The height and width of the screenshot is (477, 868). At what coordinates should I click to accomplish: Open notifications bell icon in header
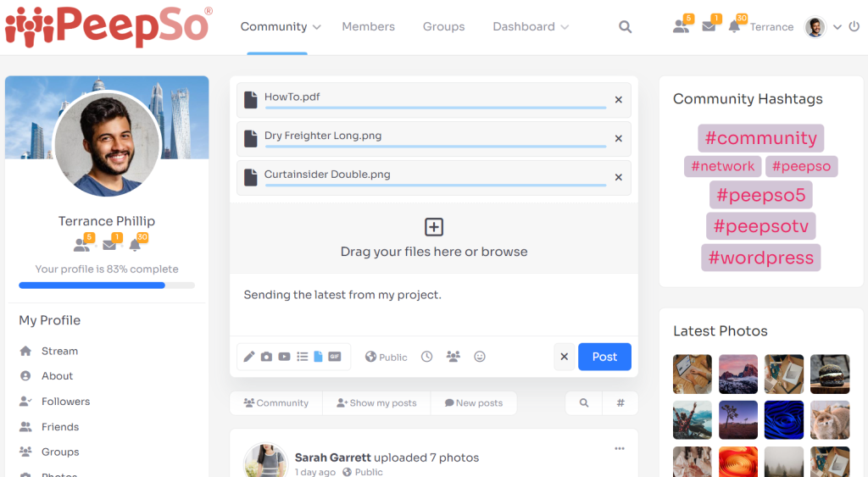point(735,26)
